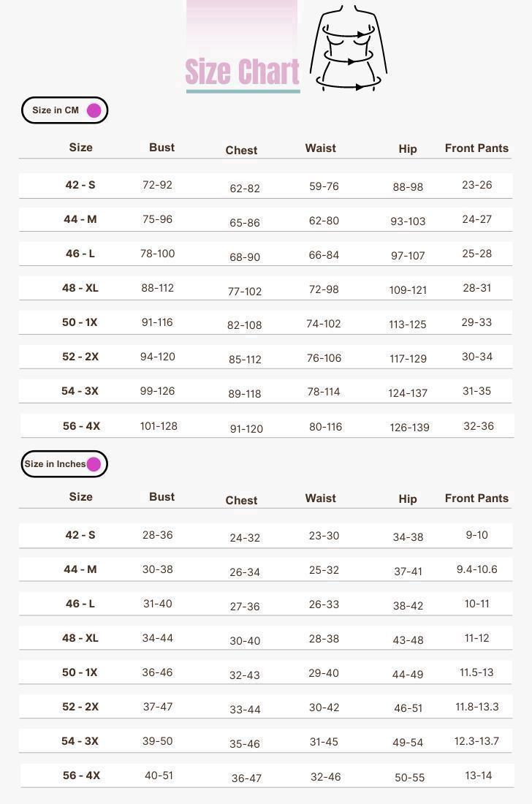Click the Hip header in inches table
532x804 pixels.
click(x=408, y=498)
